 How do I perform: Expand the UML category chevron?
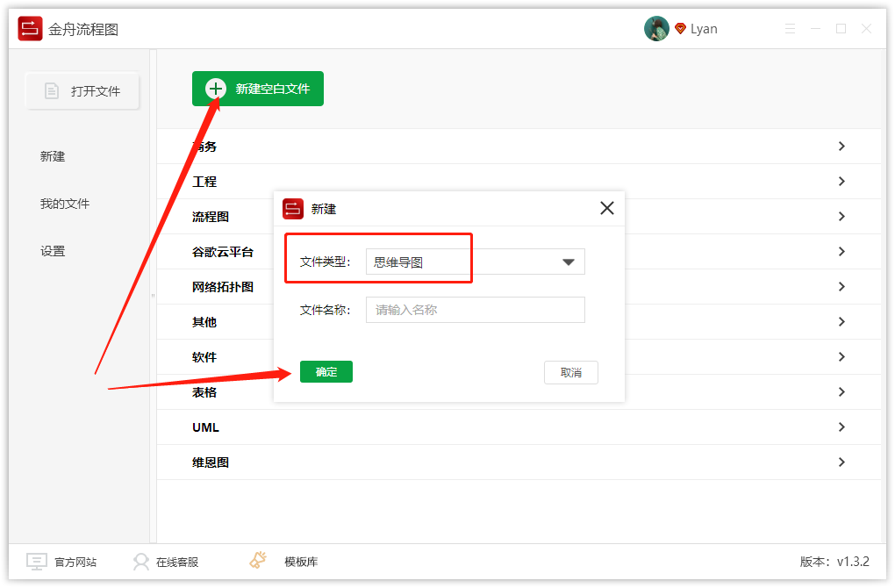(x=841, y=427)
